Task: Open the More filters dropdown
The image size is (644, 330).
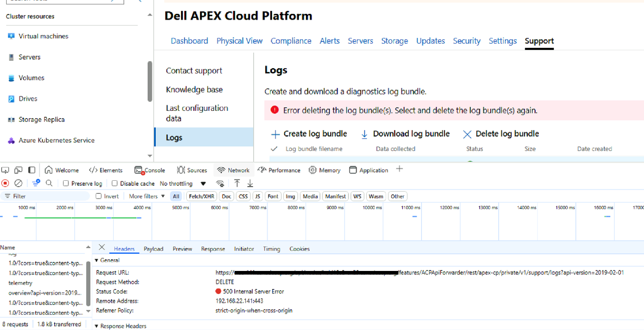Action: tap(147, 196)
